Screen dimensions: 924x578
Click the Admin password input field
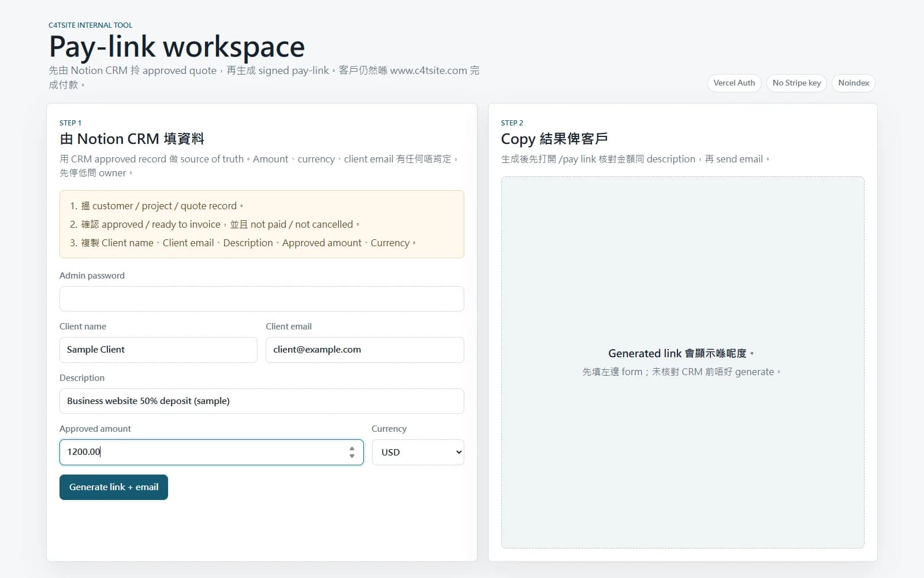tap(262, 299)
